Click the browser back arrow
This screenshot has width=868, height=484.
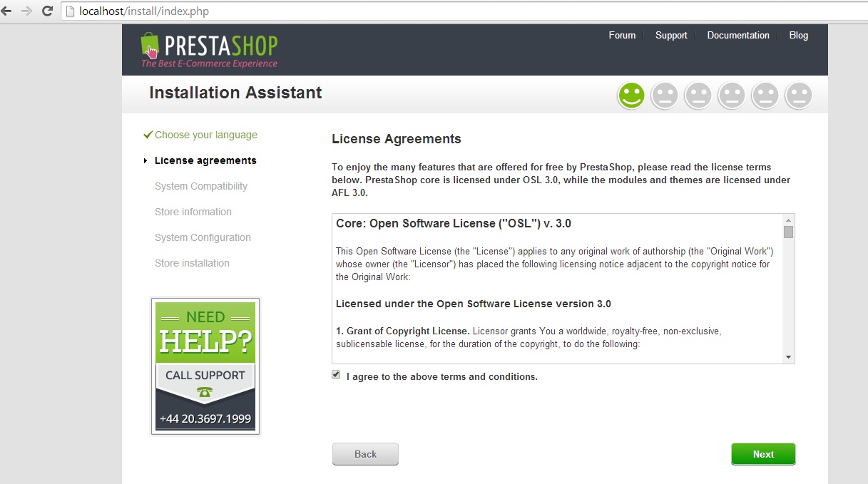click(x=6, y=11)
